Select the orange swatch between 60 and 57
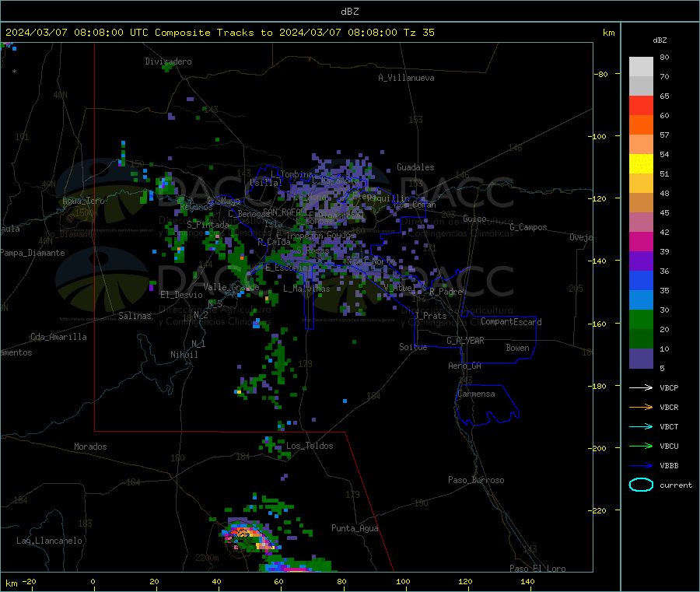Screen dimensions: 700x592 tap(641, 125)
